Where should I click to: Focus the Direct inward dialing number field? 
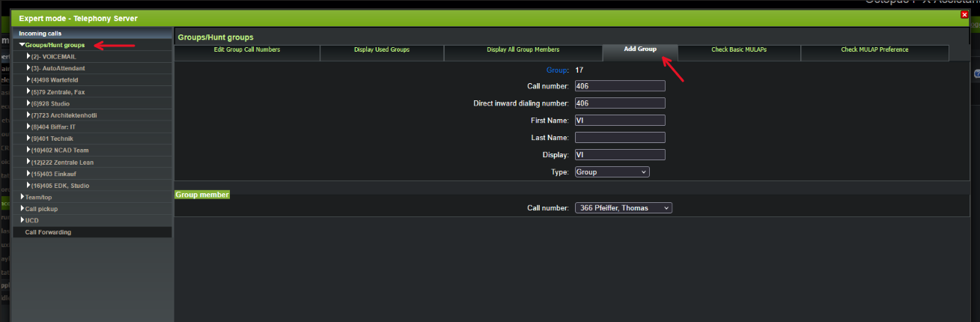[x=620, y=103]
